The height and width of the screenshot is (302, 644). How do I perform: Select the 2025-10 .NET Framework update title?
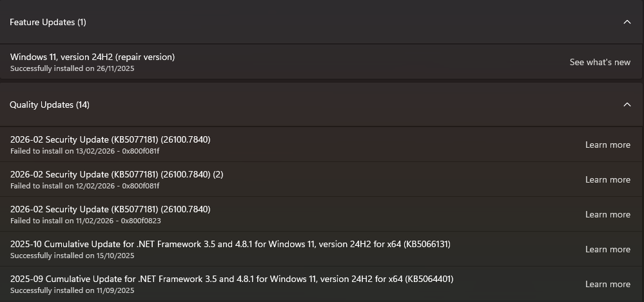(230, 244)
